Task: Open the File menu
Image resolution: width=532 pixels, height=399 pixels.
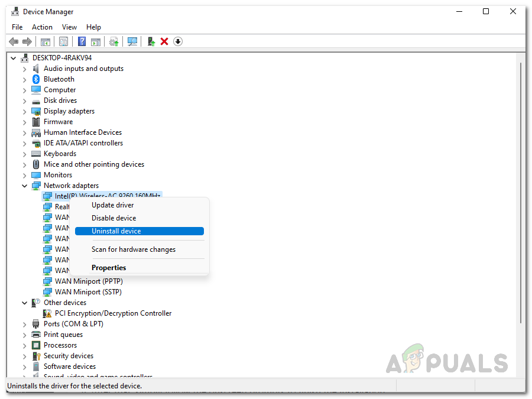Action: tap(17, 27)
